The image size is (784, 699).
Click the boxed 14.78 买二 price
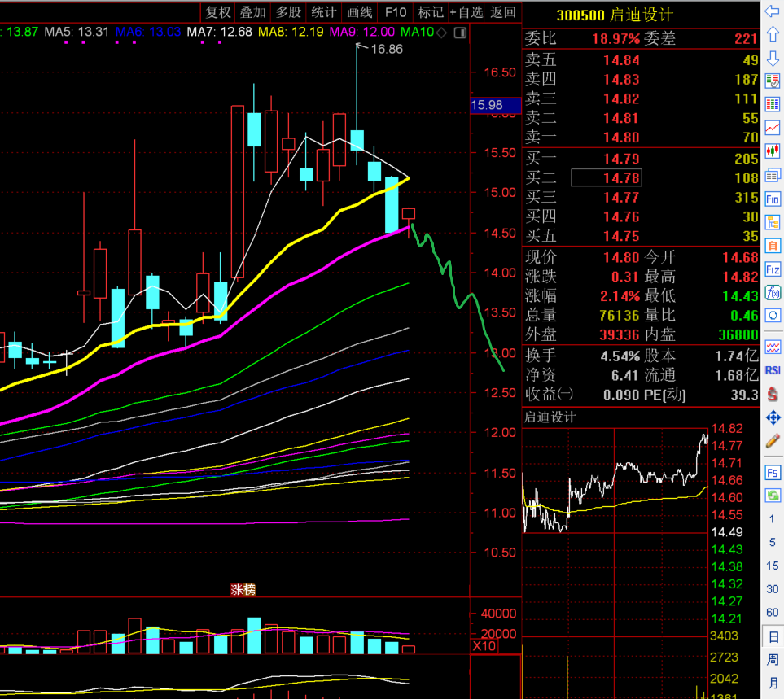(607, 178)
